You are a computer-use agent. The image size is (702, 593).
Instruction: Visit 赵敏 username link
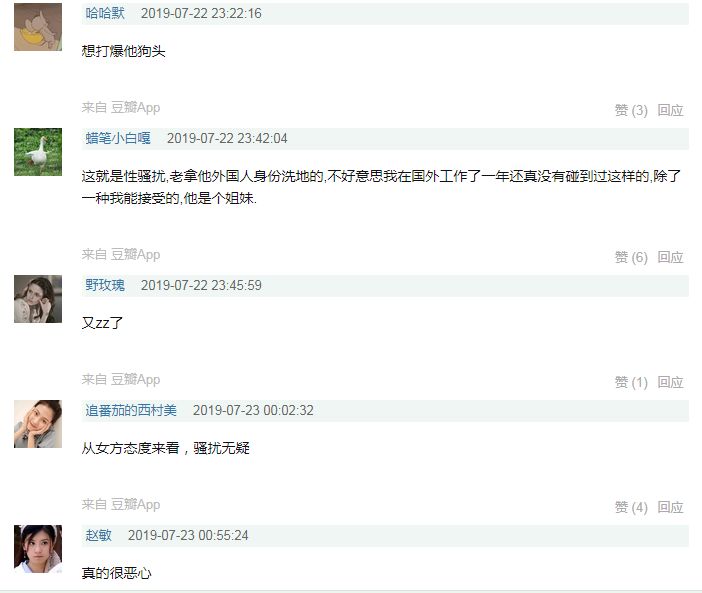click(x=98, y=535)
